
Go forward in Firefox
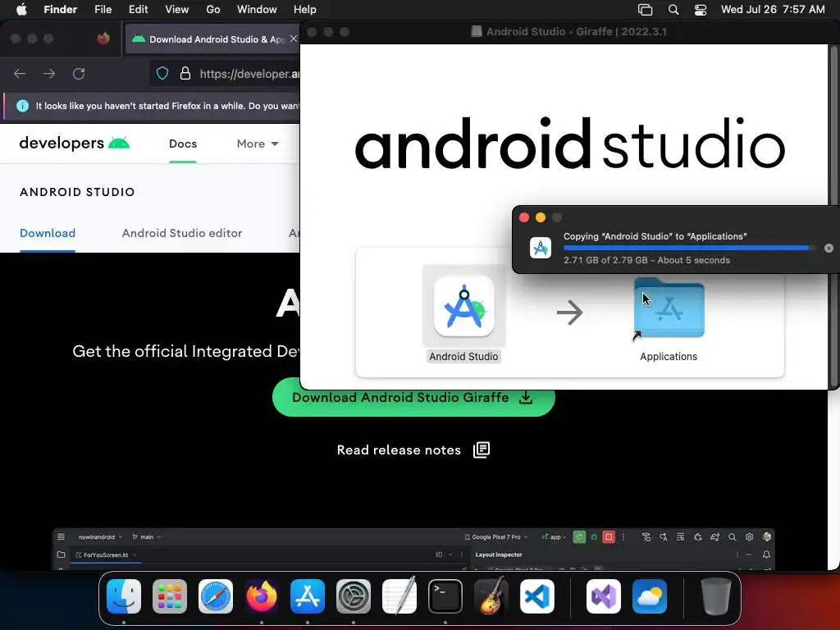(49, 73)
